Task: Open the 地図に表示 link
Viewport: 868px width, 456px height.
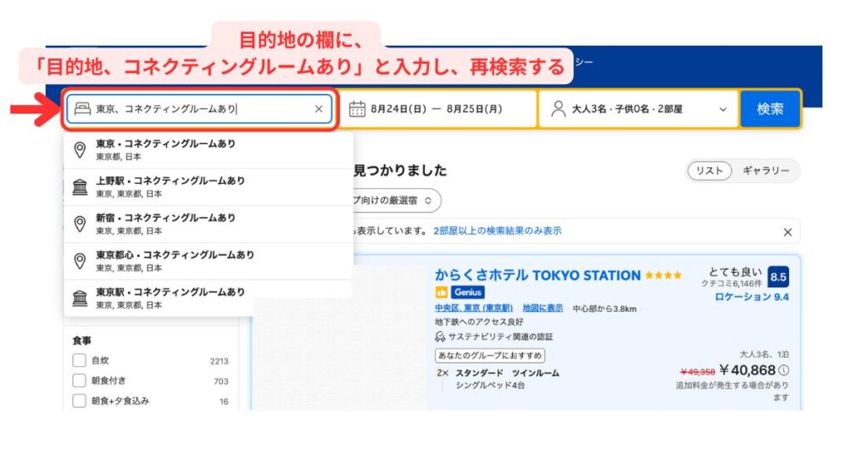Action: pyautogui.click(x=542, y=309)
